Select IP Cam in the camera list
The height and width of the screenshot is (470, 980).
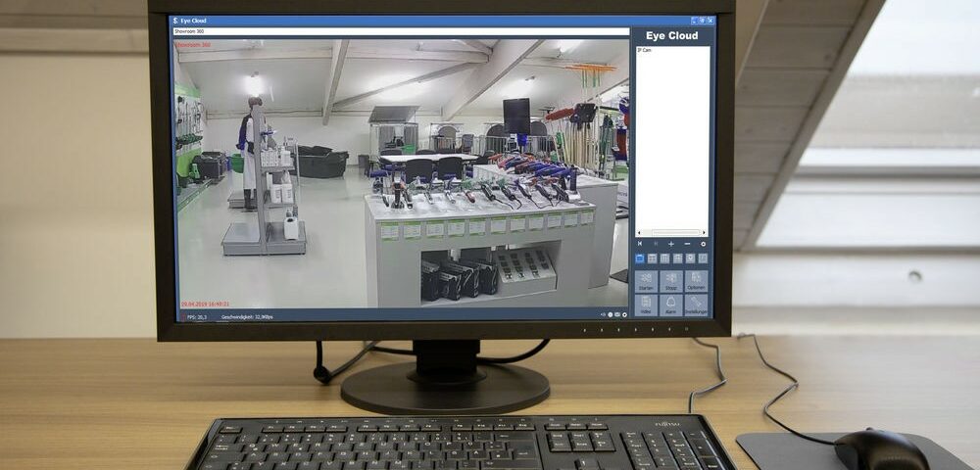click(646, 50)
